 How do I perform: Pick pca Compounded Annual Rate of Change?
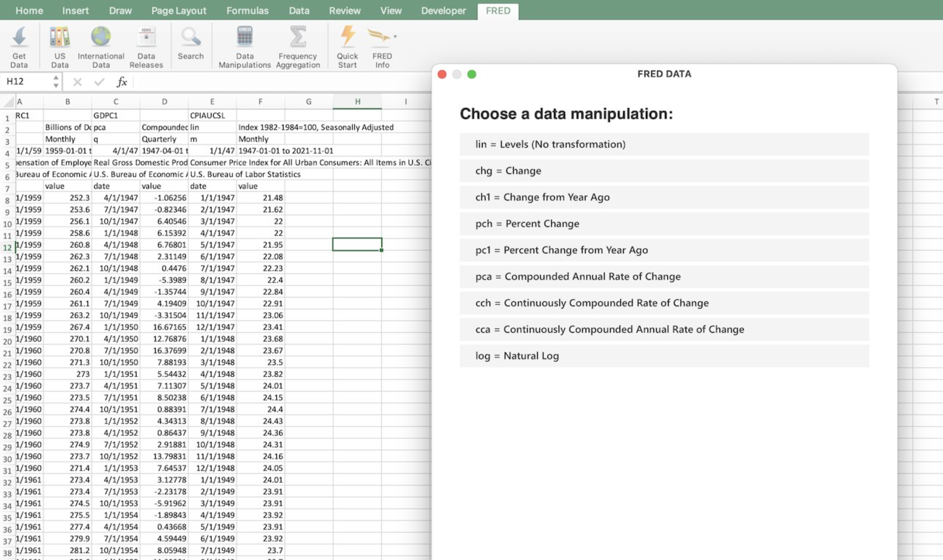664,276
